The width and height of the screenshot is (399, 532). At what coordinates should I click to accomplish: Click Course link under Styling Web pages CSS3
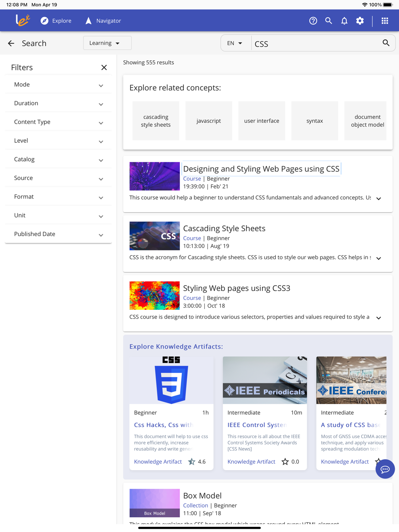pos(192,298)
